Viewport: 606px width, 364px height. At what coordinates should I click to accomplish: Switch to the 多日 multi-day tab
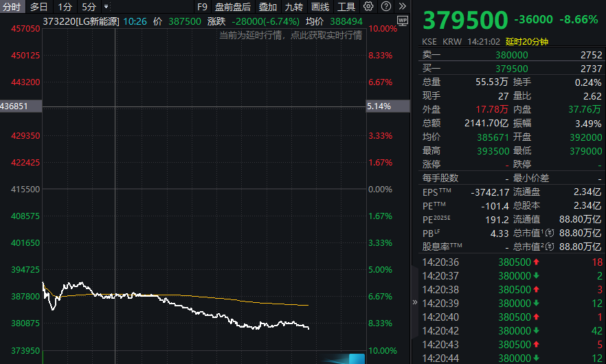coord(39,7)
